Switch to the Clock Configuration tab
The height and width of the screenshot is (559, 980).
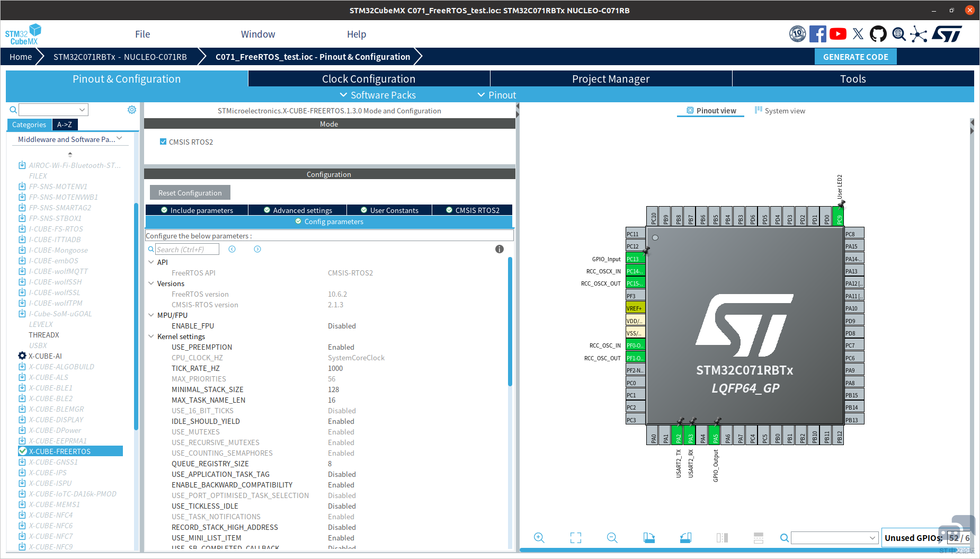(369, 78)
